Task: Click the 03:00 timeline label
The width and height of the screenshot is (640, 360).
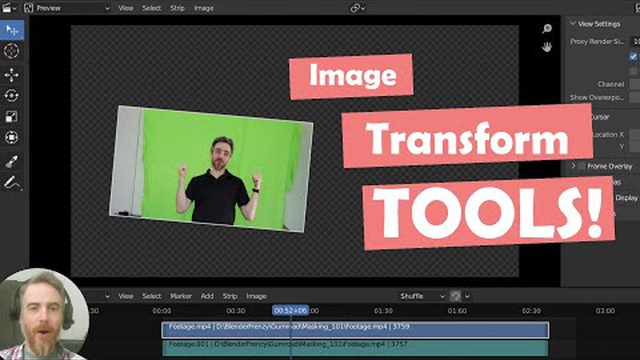Action: [605, 311]
